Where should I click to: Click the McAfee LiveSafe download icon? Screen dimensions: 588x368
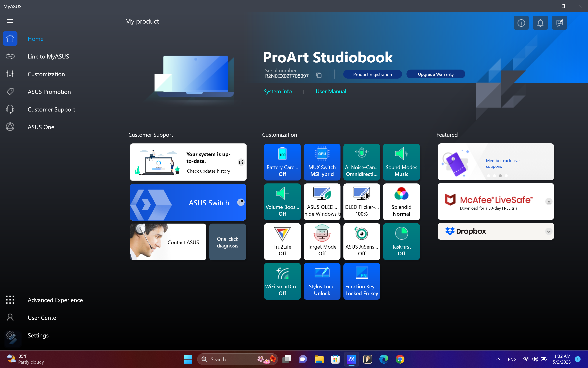(x=549, y=201)
